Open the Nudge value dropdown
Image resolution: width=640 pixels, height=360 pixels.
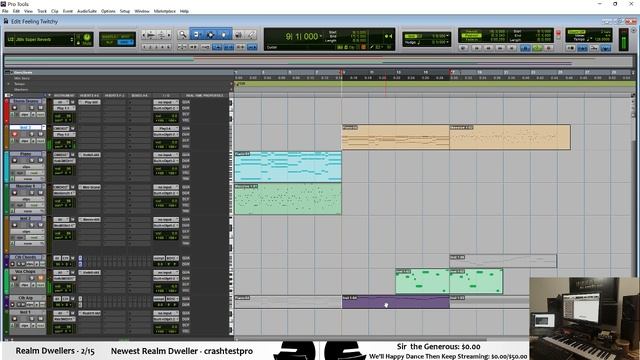tap(447, 42)
